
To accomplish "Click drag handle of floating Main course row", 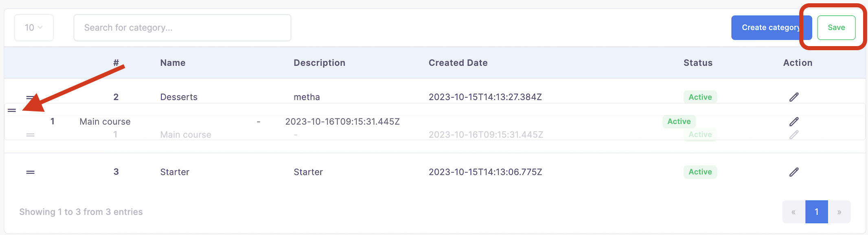I will [12, 110].
